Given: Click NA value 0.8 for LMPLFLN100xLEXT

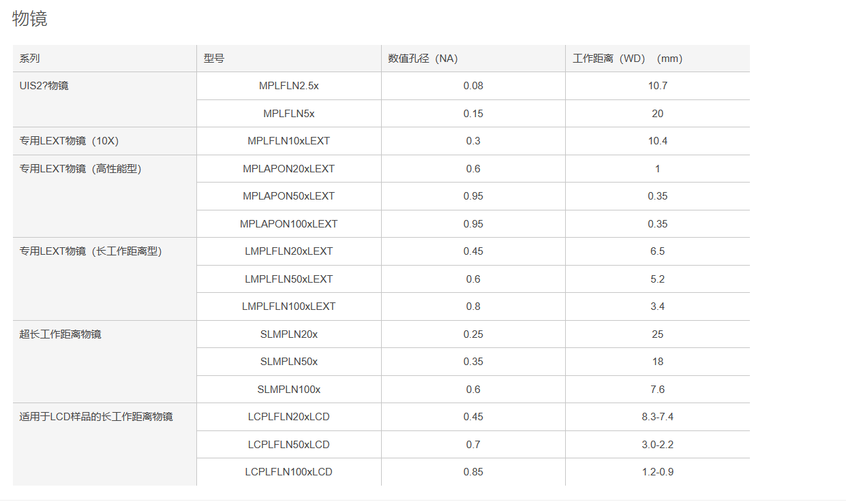Looking at the screenshot, I should pyautogui.click(x=473, y=306).
